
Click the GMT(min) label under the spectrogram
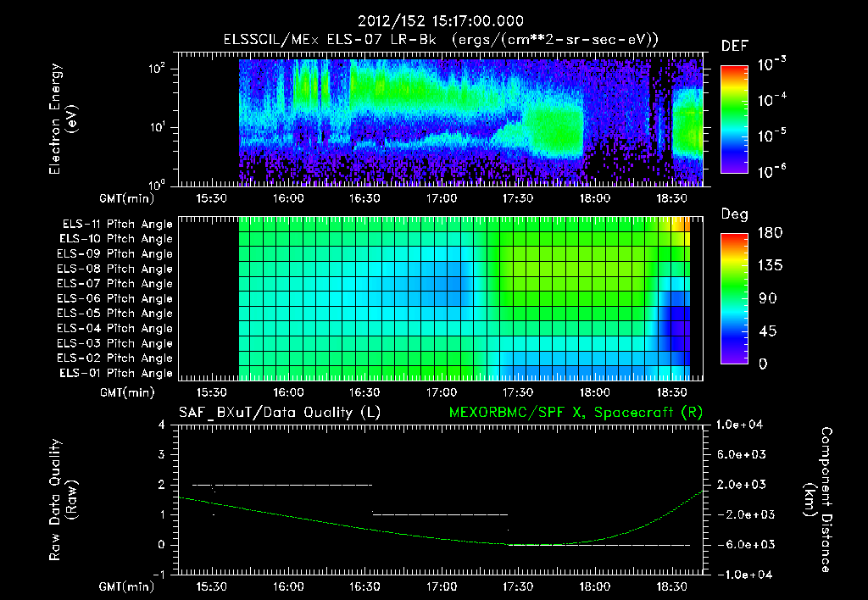(x=127, y=198)
